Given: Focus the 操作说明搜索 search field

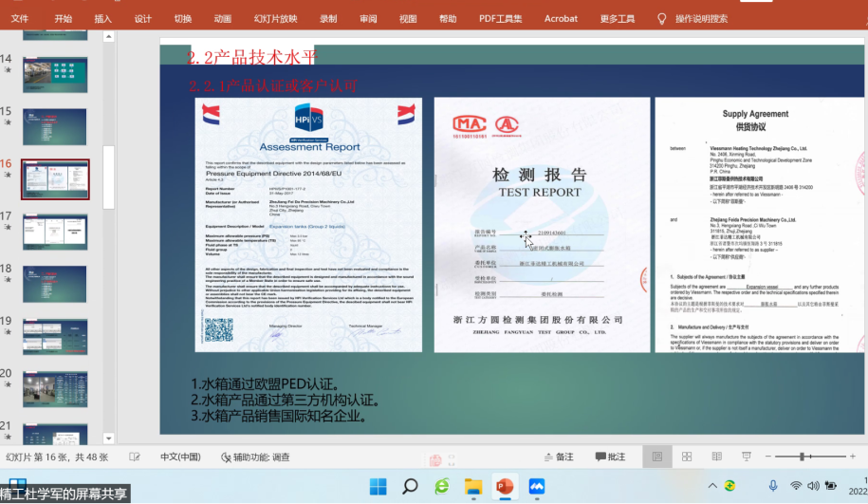Looking at the screenshot, I should coord(701,19).
